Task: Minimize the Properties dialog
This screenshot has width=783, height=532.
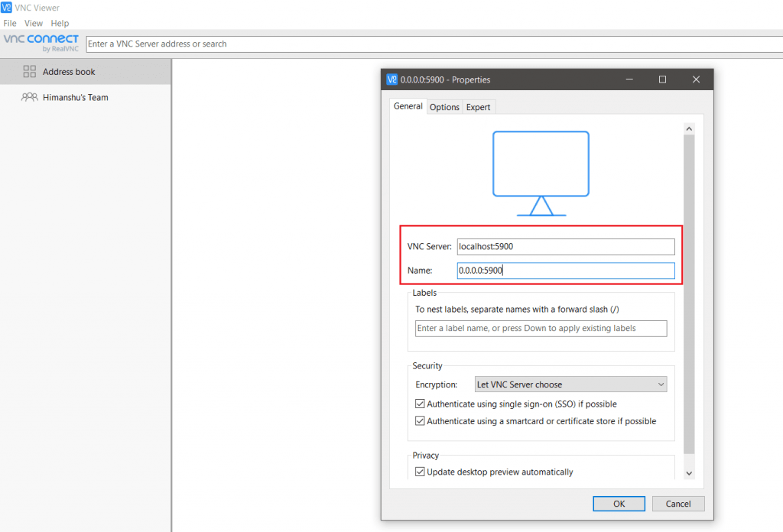Action: pos(630,79)
